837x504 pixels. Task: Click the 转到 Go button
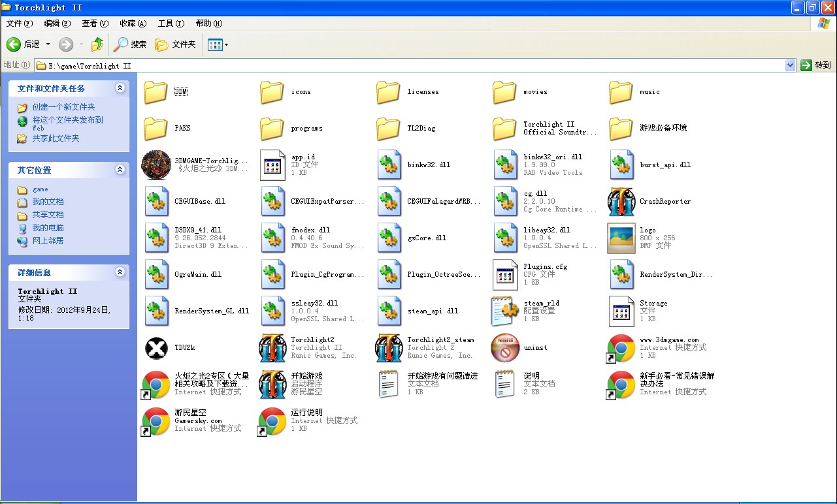(816, 65)
